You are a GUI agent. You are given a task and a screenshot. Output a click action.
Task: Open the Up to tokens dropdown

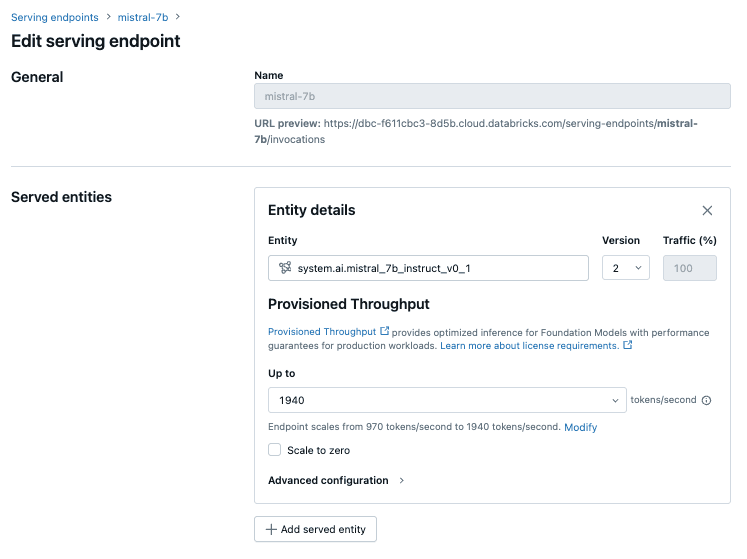tap(447, 400)
